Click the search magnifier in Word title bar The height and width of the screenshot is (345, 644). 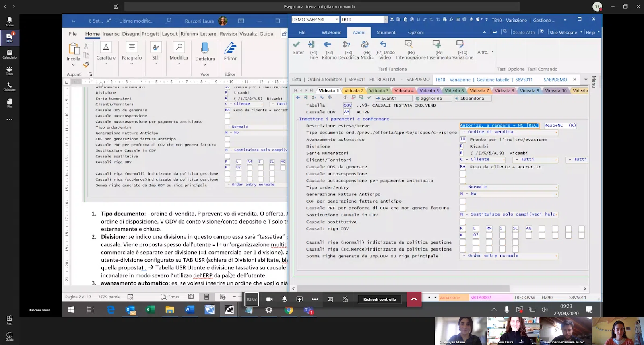[x=169, y=21]
